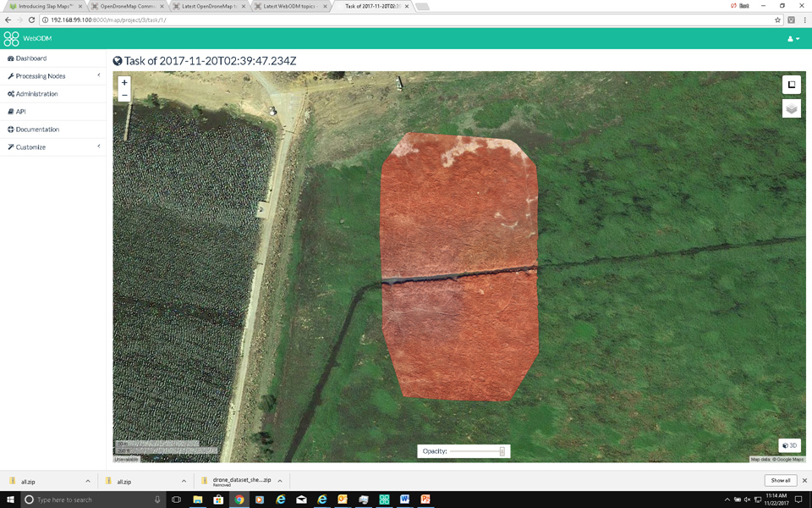Switch to the Dashboard
812x508 pixels.
pos(30,58)
